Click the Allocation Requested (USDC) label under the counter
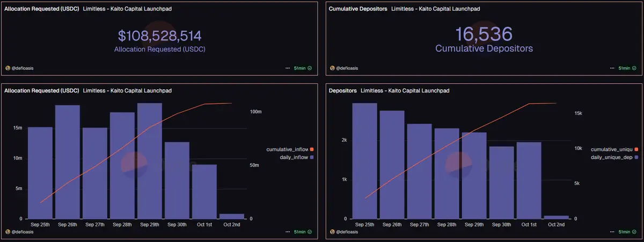The image size is (644, 242). pyautogui.click(x=160, y=49)
